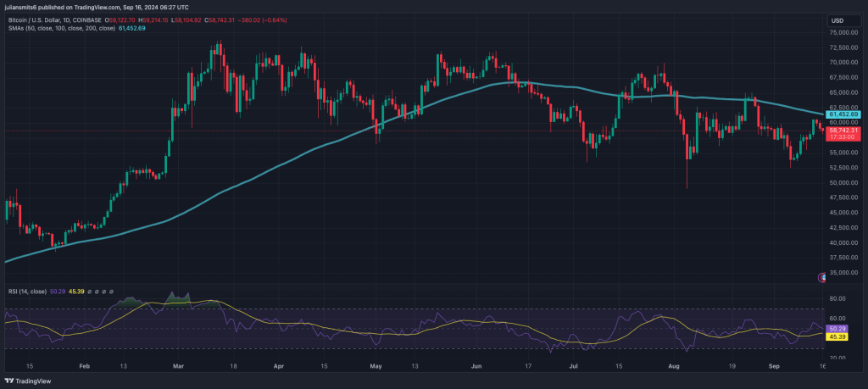Click the yellow 45.39 value in RSI legend
This screenshot has width=868, height=389.
[75, 291]
